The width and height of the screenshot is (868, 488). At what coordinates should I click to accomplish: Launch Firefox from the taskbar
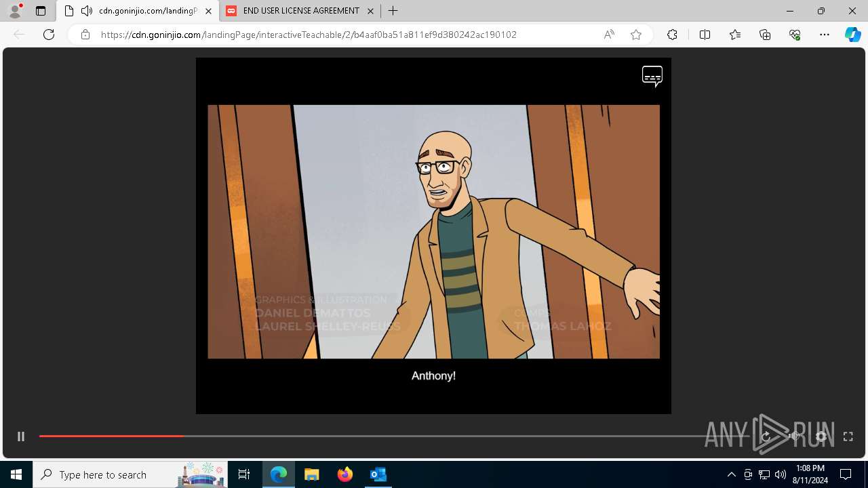345,474
